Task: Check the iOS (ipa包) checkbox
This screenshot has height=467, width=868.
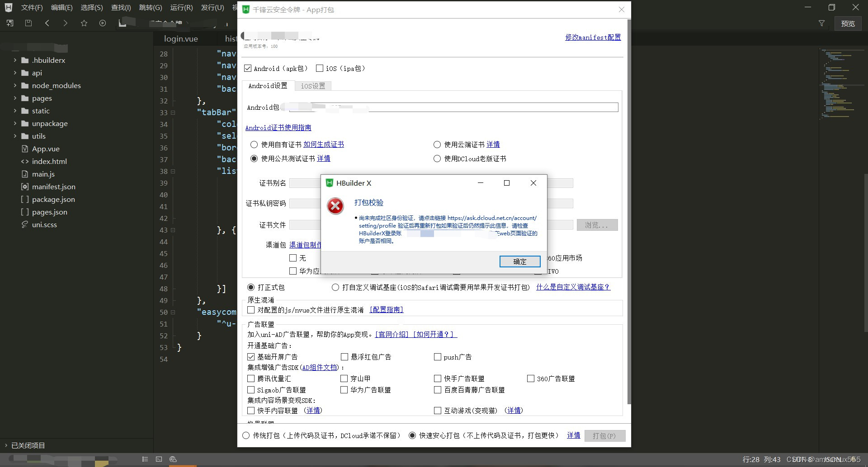Action: click(x=320, y=68)
